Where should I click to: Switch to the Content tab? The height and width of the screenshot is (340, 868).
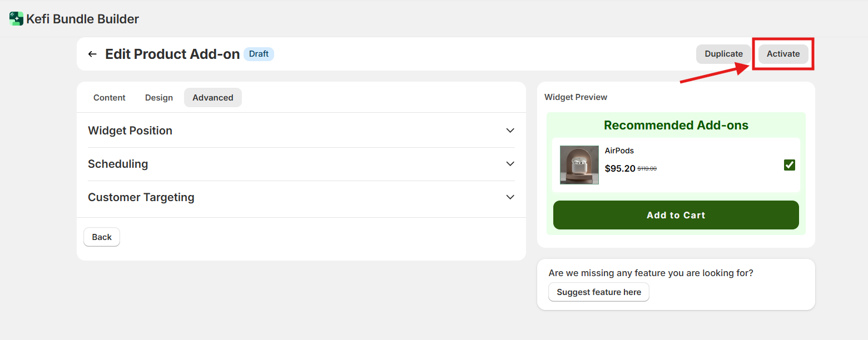[110, 98]
